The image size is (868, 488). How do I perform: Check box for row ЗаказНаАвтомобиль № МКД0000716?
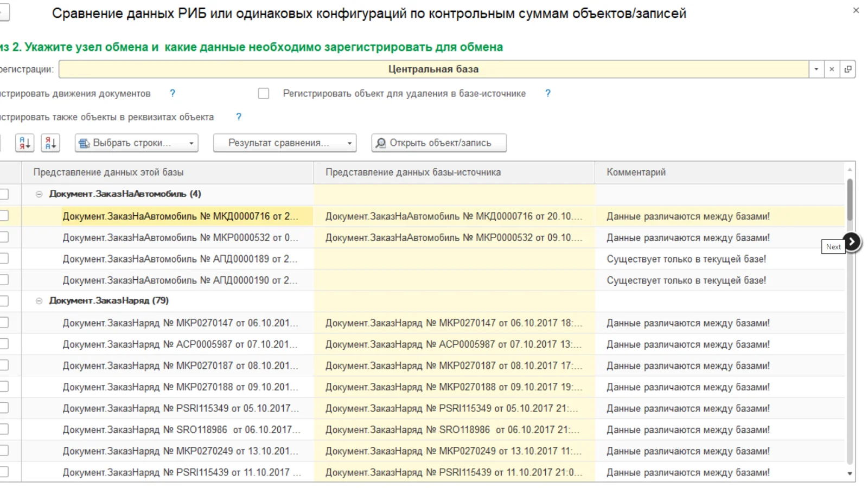click(x=4, y=216)
